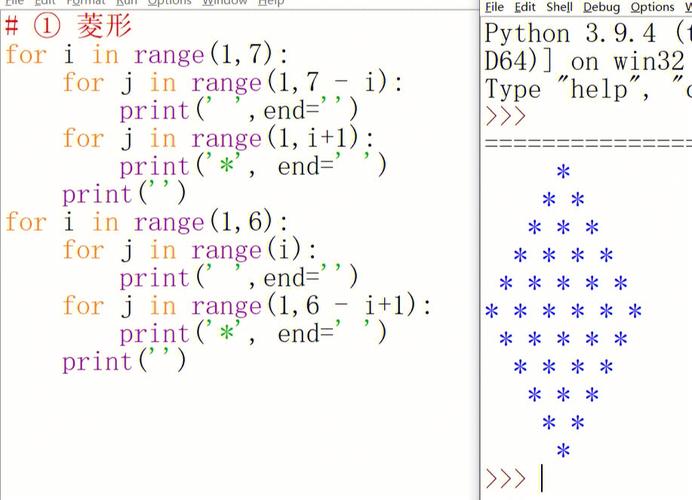
Task: Open the Format menu in the editor
Action: point(85,3)
